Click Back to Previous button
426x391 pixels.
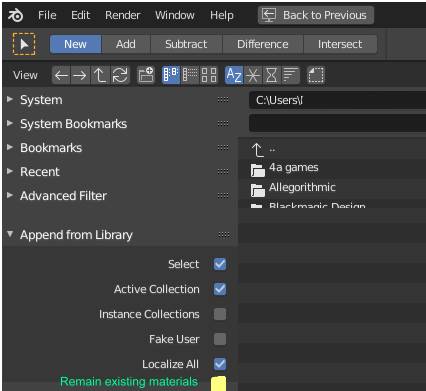pyautogui.click(x=316, y=15)
